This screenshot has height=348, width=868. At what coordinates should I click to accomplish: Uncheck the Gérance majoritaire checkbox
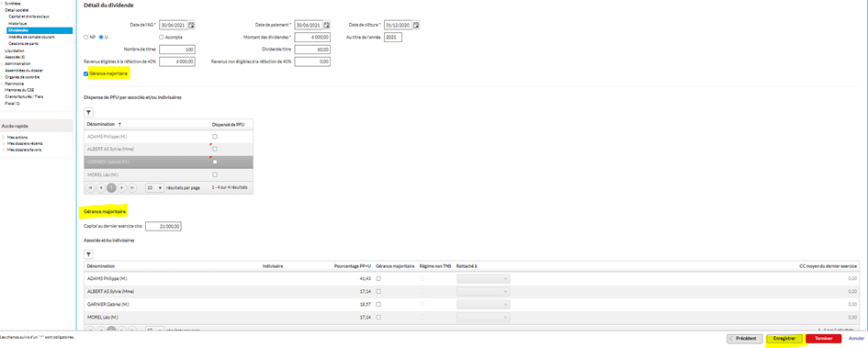coord(85,73)
